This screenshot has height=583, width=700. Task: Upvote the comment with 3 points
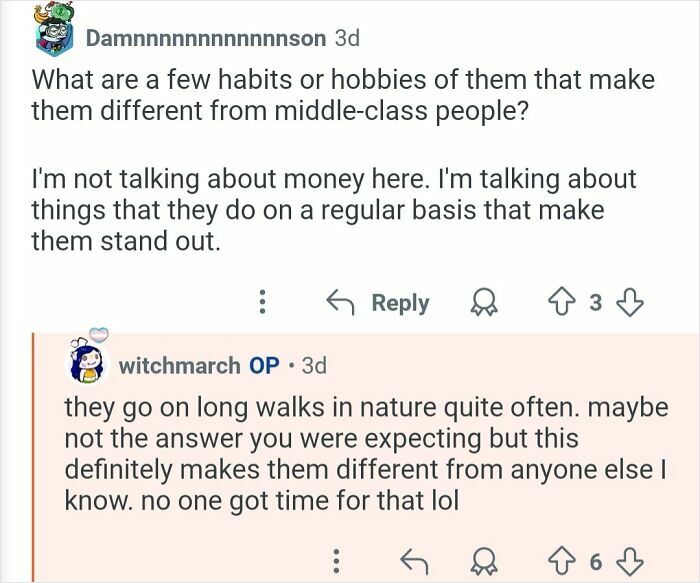click(x=562, y=303)
